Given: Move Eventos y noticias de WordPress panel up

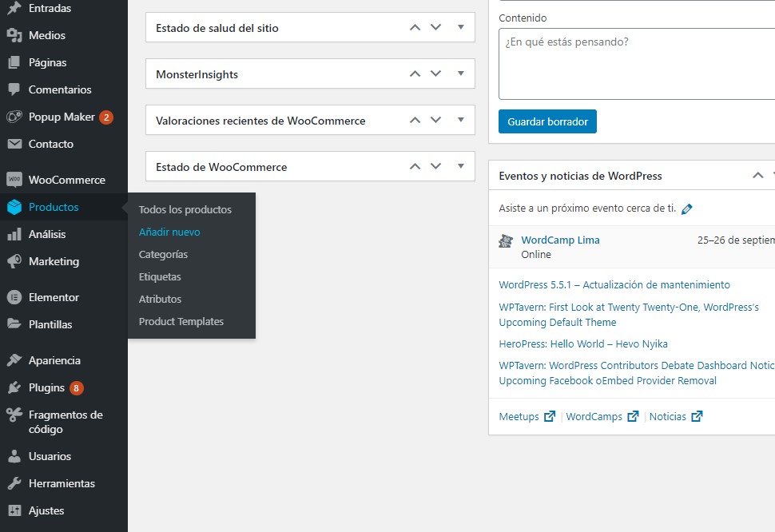Looking at the screenshot, I should [757, 176].
